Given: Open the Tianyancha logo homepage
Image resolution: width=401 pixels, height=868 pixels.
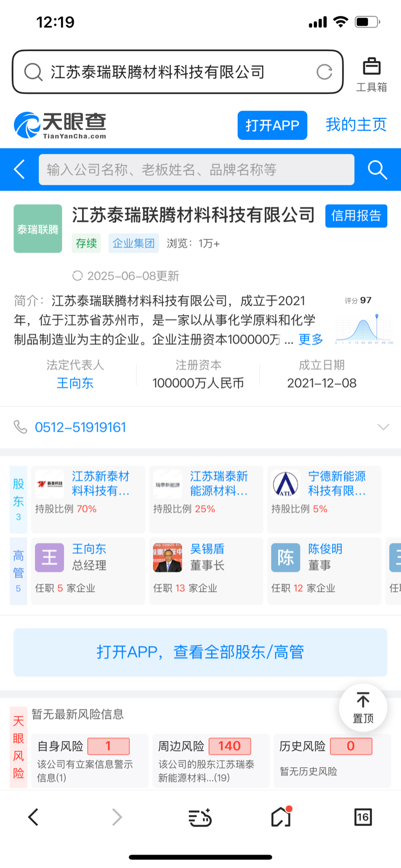Looking at the screenshot, I should 60,125.
